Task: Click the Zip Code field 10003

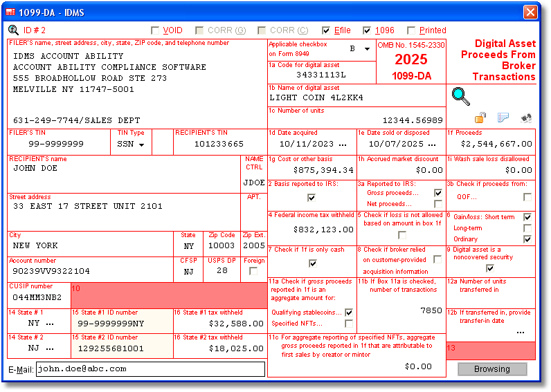Action: (222, 245)
